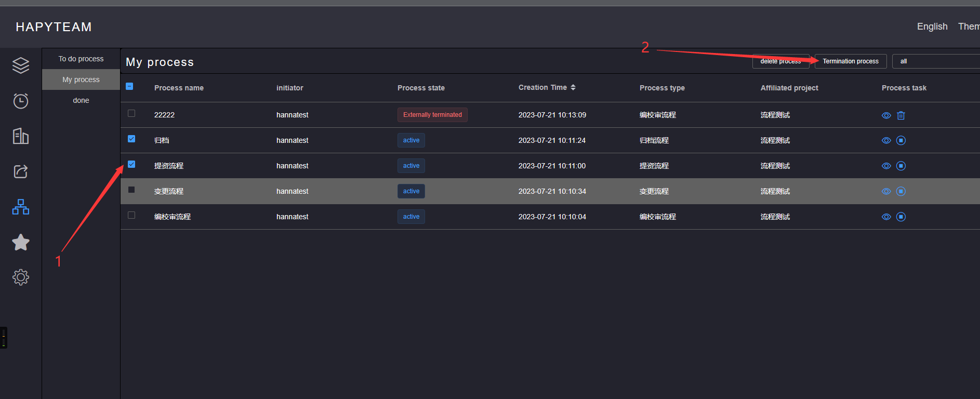
Task: View details of process 22222
Action: tap(886, 115)
